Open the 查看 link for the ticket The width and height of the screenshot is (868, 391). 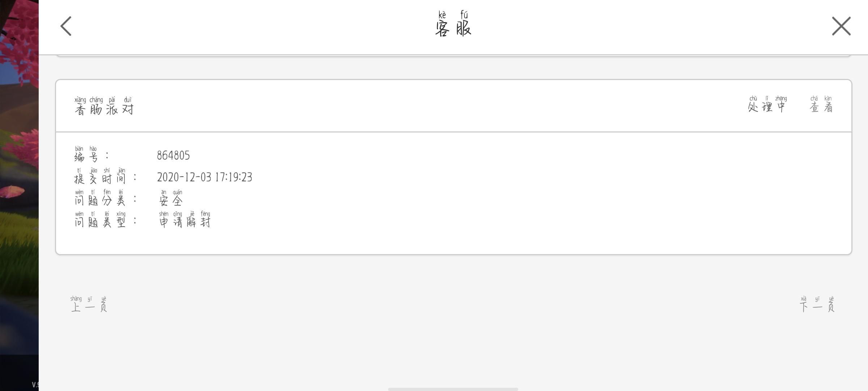(821, 104)
